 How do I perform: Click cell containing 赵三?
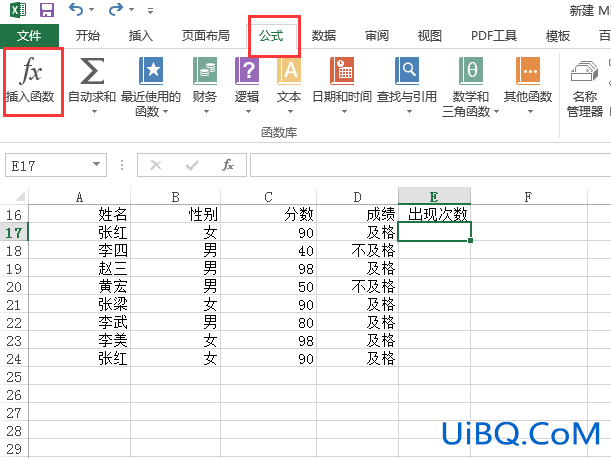coord(79,268)
